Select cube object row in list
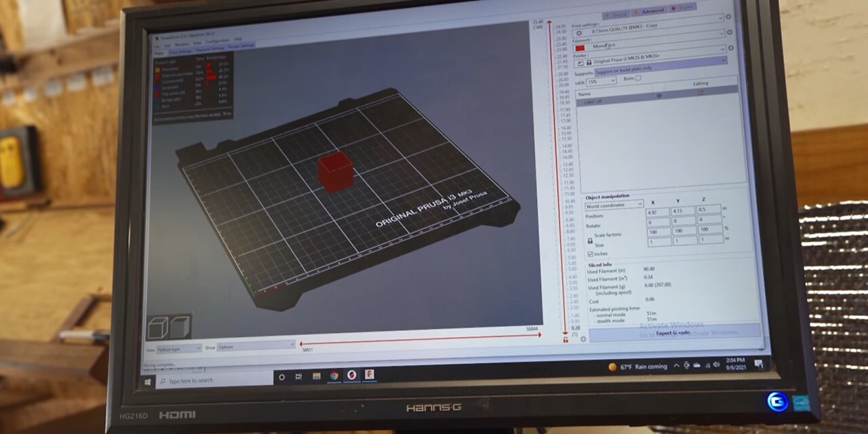The width and height of the screenshot is (868, 434). pyautogui.click(x=656, y=95)
